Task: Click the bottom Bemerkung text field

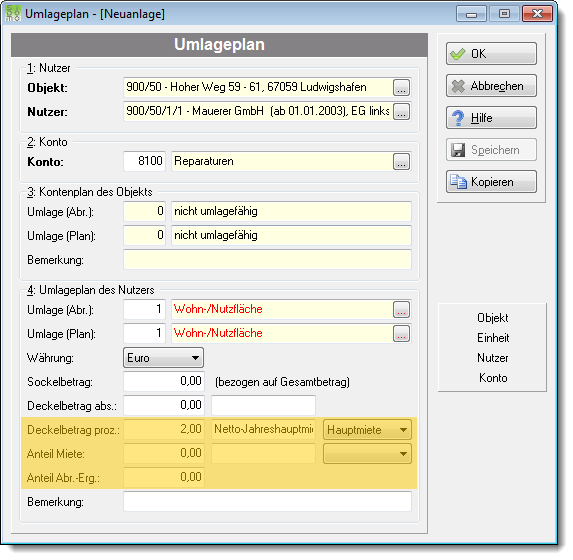Action: (x=267, y=502)
